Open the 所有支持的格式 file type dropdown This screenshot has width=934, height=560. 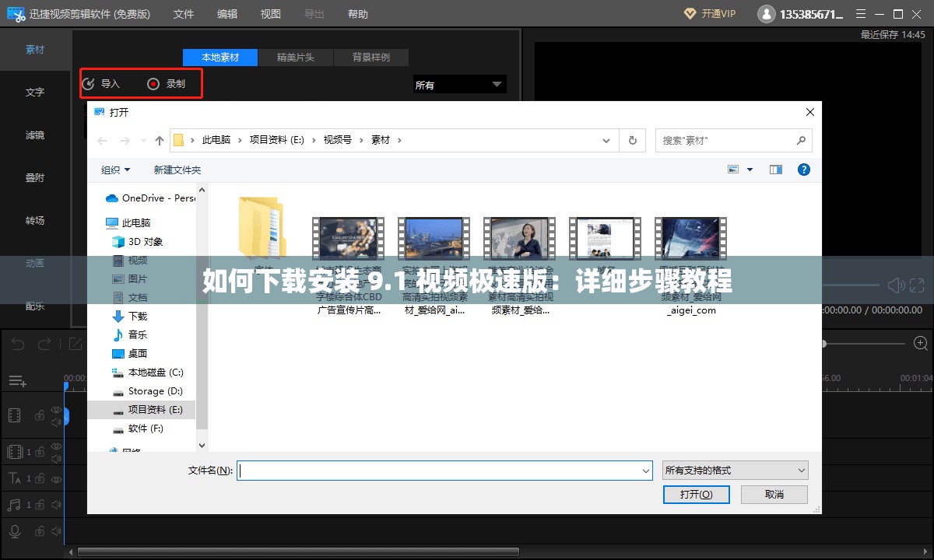(x=735, y=471)
